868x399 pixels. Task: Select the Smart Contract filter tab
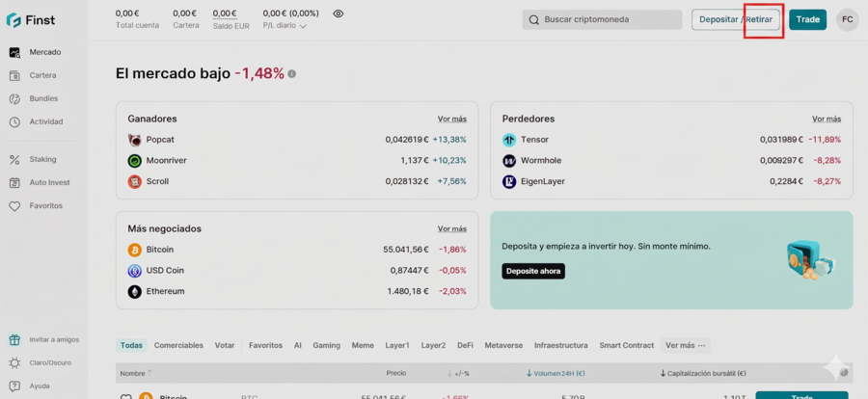click(x=627, y=345)
